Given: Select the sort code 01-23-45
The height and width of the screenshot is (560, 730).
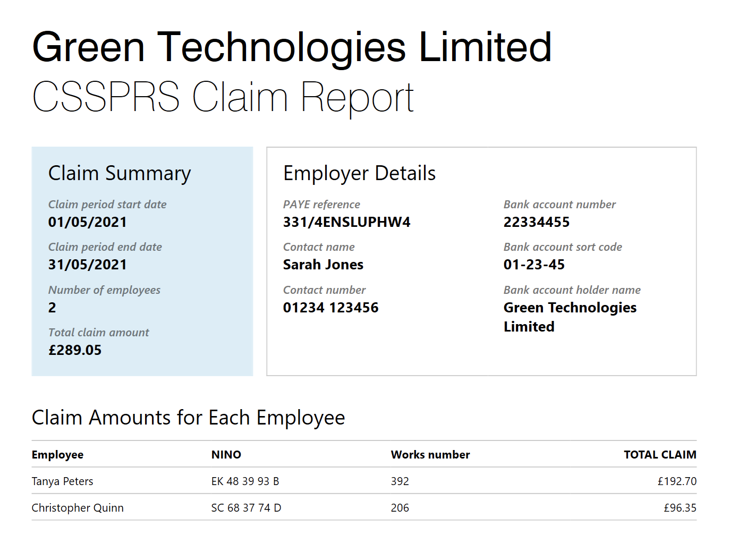Looking at the screenshot, I should [x=534, y=265].
